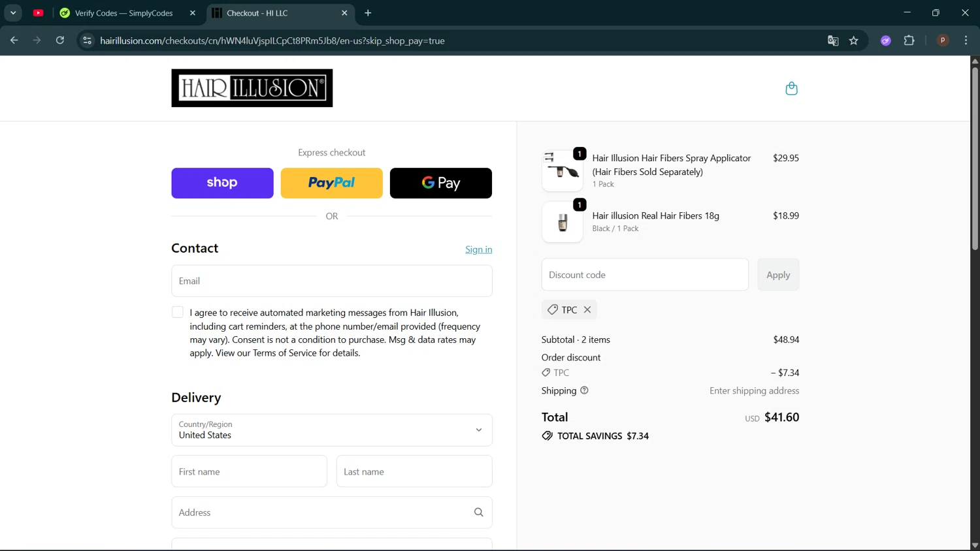Click the purple extension icon in toolbar

(886, 40)
